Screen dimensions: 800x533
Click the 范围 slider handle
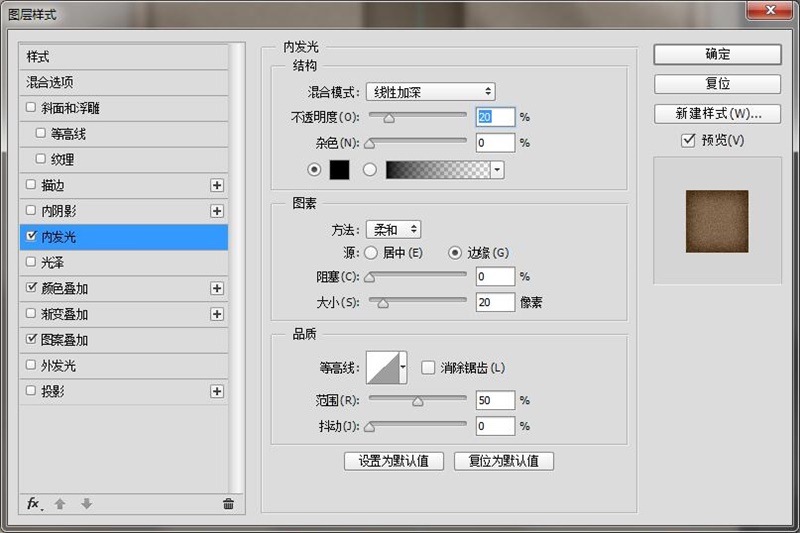coord(418,402)
